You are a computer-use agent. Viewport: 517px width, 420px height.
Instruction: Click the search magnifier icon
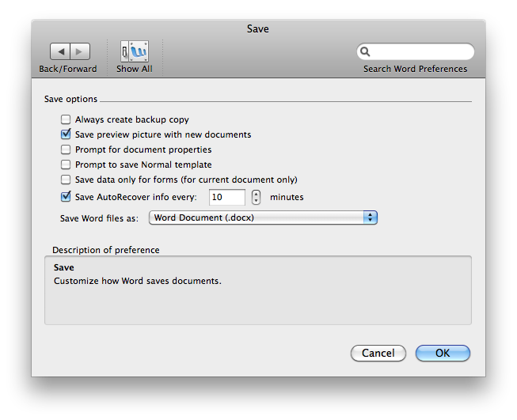(x=365, y=51)
